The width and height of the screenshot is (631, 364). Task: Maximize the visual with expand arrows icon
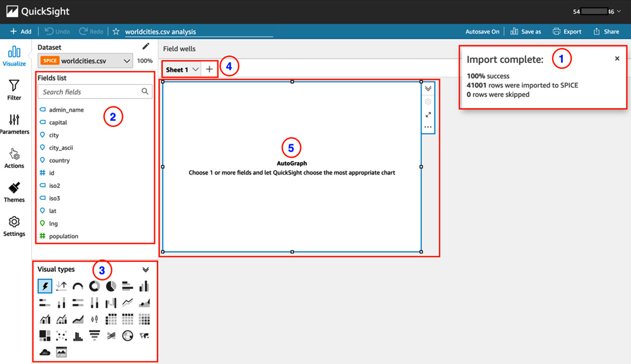[x=428, y=114]
